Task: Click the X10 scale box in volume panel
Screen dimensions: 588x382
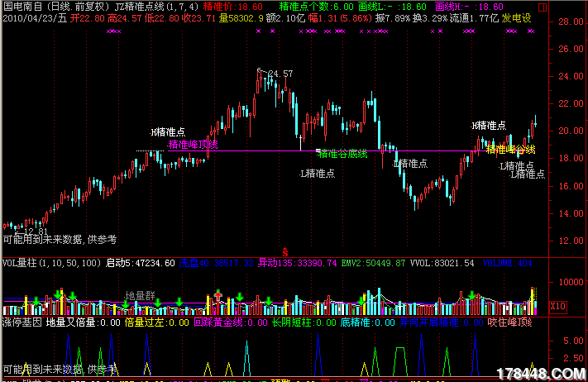Action: [x=558, y=307]
